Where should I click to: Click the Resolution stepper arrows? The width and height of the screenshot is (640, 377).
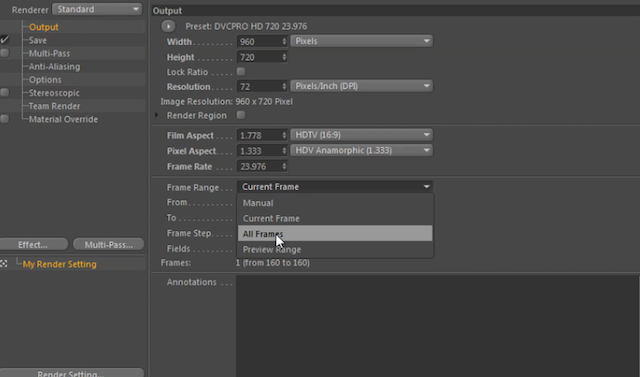click(284, 86)
